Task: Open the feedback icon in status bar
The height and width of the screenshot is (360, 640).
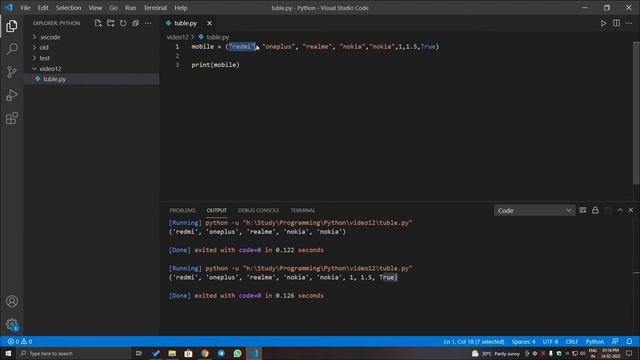Action: tap(615, 342)
